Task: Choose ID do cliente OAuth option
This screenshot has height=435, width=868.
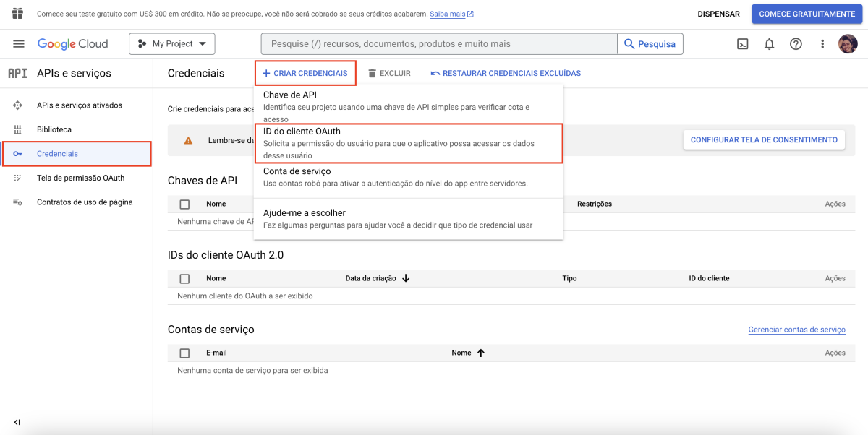Action: pyautogui.click(x=408, y=143)
